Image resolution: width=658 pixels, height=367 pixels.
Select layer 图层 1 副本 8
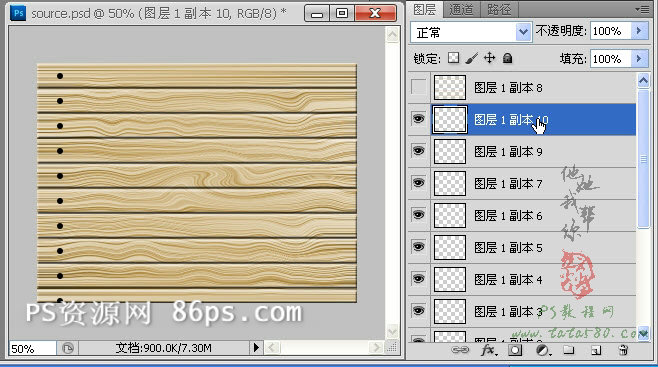tap(533, 87)
